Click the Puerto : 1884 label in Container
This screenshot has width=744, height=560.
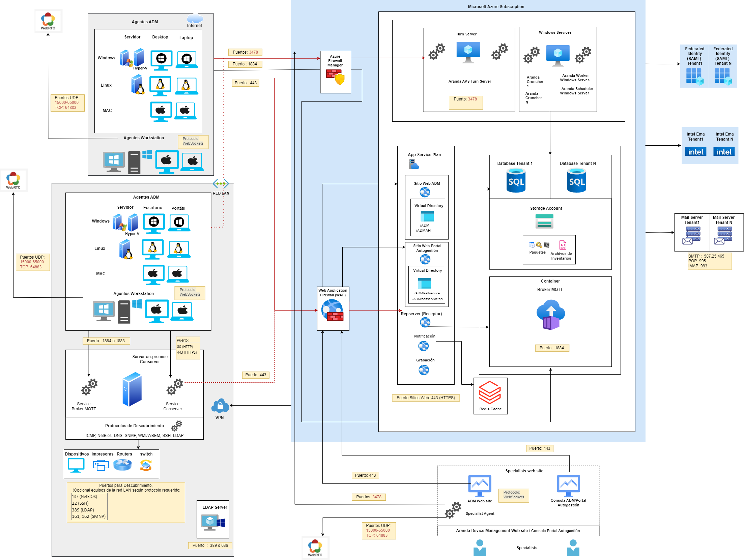tap(552, 348)
